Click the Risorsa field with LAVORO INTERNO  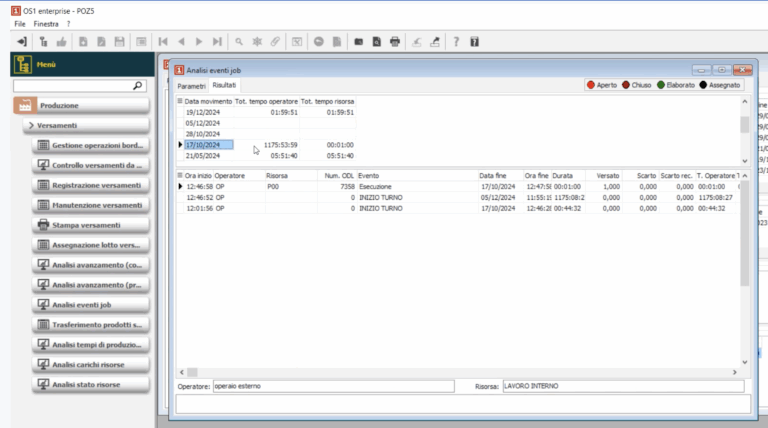coord(624,386)
